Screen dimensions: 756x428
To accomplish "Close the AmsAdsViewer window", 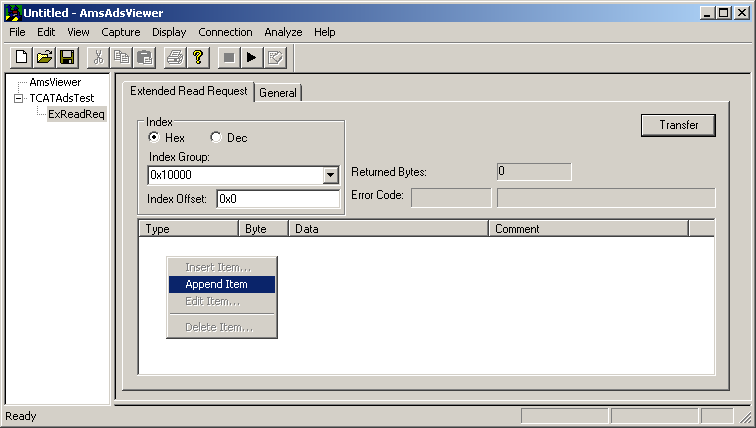I will pyautogui.click(x=742, y=13).
